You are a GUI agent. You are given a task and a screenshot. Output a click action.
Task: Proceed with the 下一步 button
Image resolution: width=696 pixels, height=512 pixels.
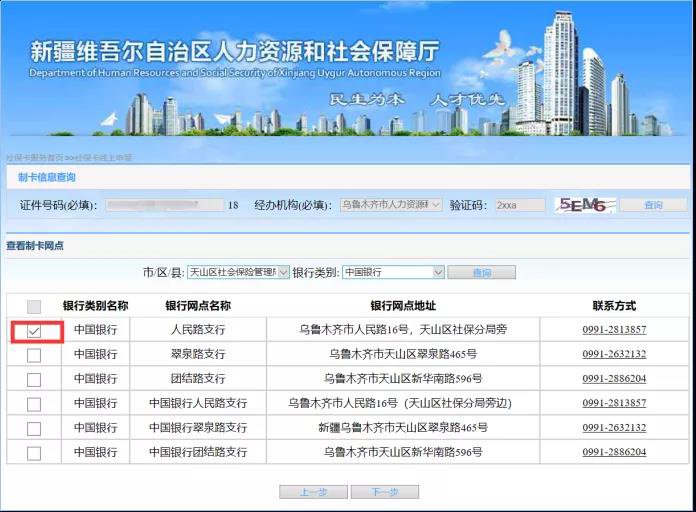click(384, 492)
